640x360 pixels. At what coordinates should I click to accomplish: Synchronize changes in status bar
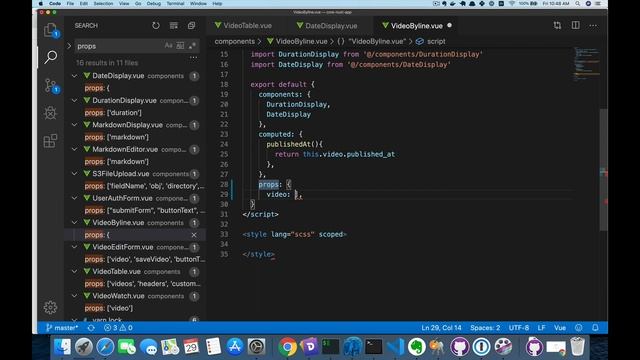click(91, 328)
